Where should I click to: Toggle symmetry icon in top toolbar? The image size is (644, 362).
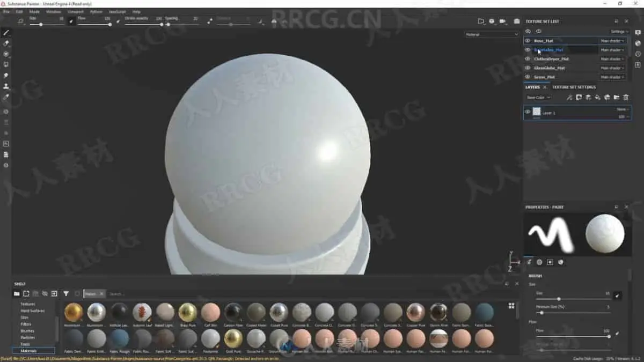(274, 21)
